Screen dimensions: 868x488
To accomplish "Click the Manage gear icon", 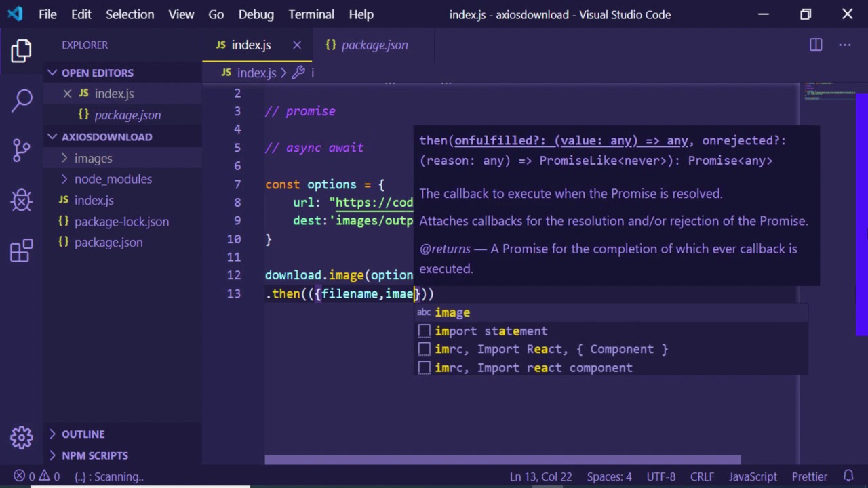I will pyautogui.click(x=21, y=437).
